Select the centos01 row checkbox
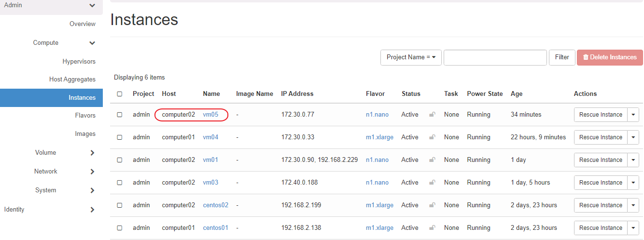 (x=120, y=228)
